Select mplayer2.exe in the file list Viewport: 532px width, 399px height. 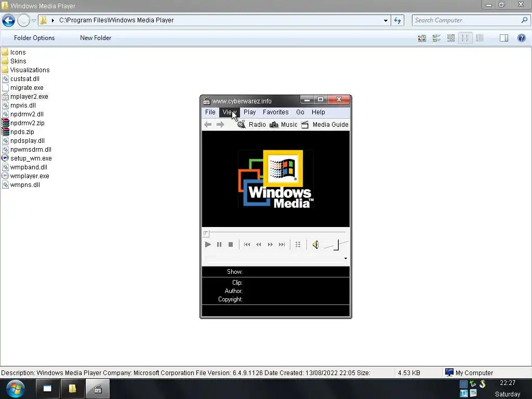[x=25, y=96]
